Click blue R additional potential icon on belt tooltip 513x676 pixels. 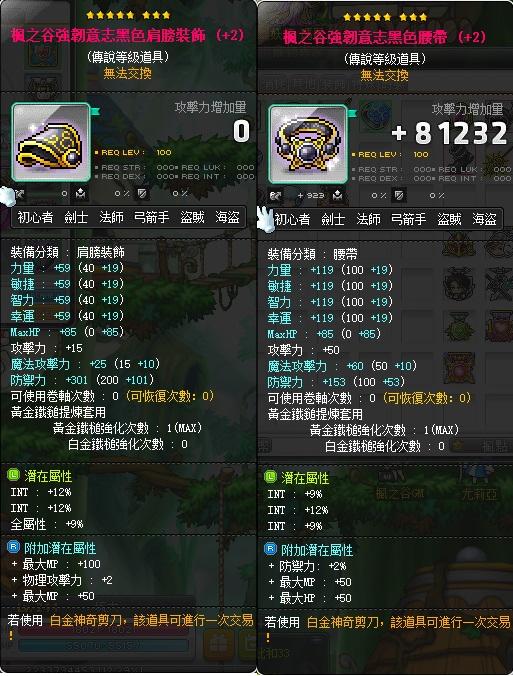coord(271,549)
